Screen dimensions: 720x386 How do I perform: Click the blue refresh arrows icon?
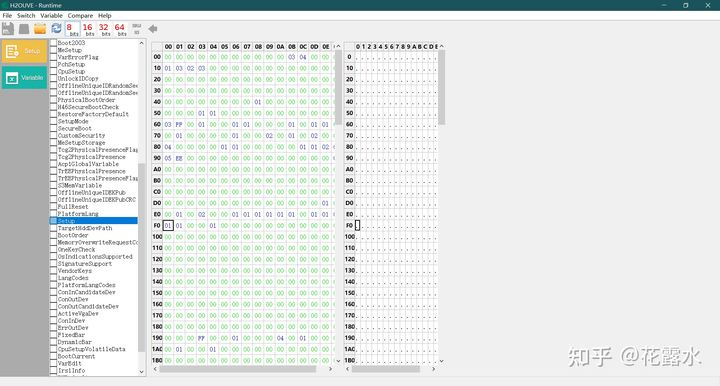point(56,28)
